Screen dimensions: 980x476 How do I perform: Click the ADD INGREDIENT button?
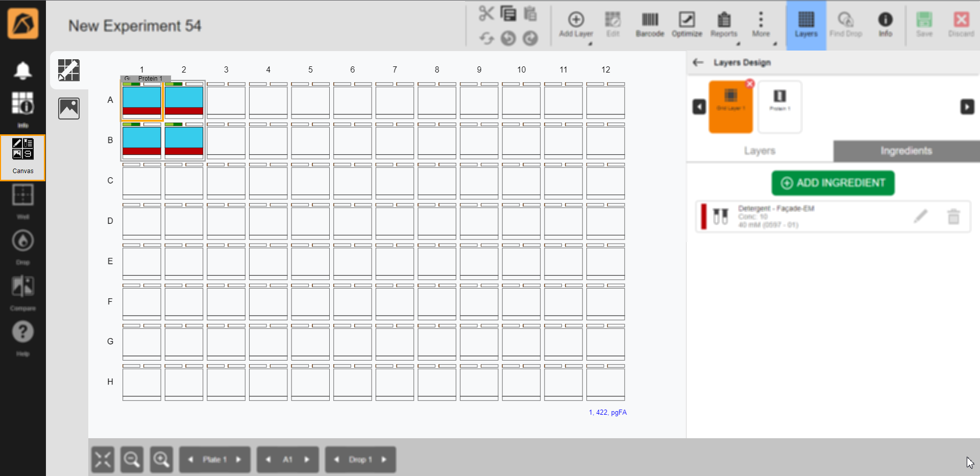(x=832, y=183)
